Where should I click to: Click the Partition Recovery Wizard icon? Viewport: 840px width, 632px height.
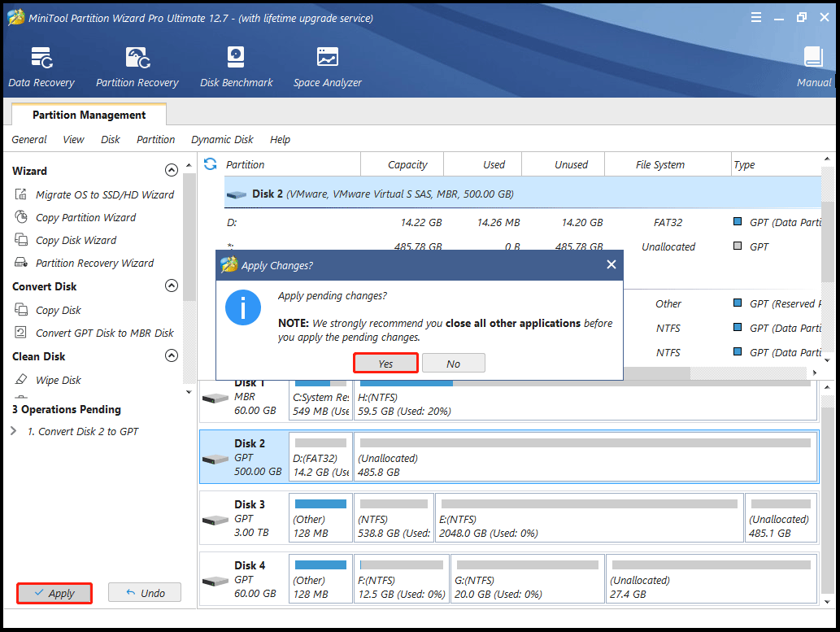21,263
